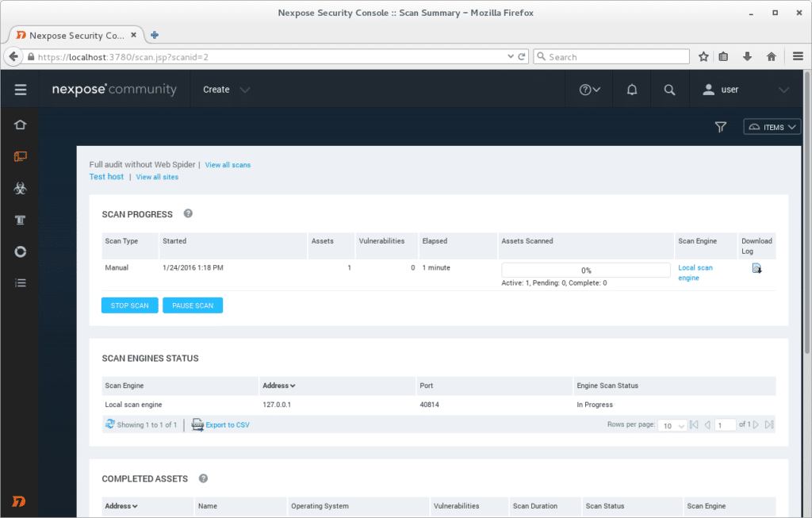The image size is (812, 518).
Task: Open the notifications bell
Action: point(631,89)
